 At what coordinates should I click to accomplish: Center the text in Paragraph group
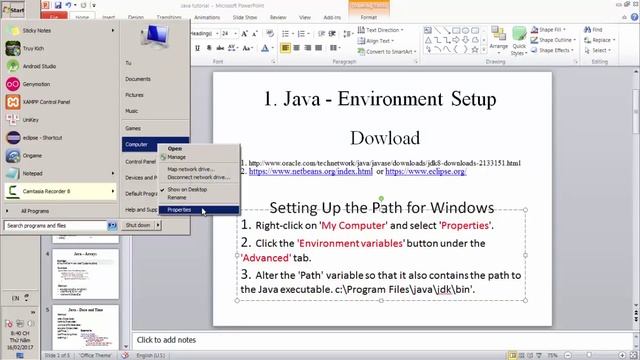[x=297, y=48]
